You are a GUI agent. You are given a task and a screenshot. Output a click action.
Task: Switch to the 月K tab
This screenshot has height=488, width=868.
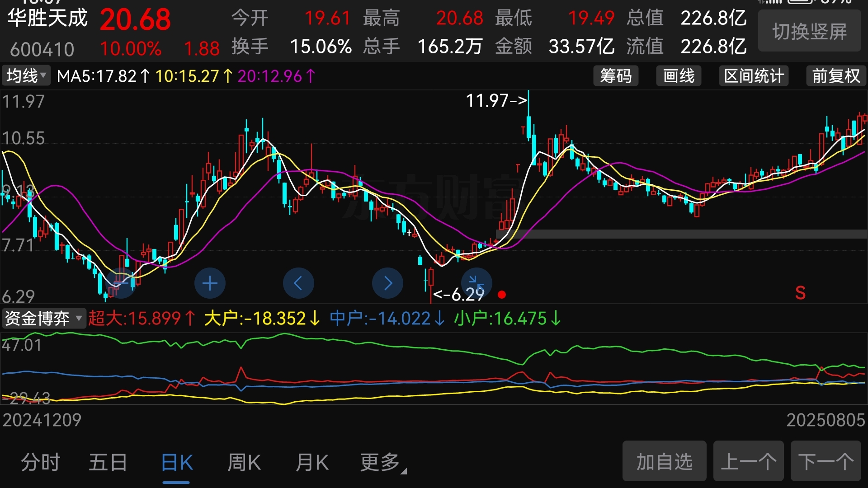(x=312, y=462)
